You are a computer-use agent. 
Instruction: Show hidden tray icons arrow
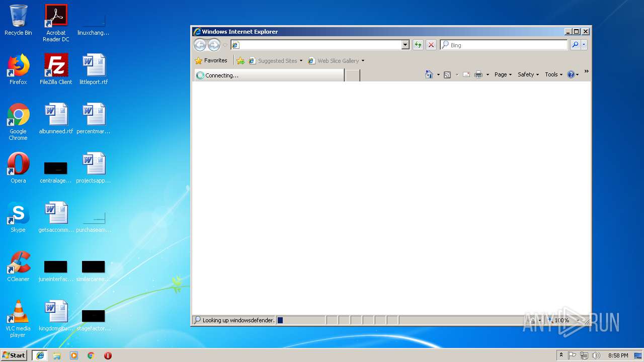(561, 355)
